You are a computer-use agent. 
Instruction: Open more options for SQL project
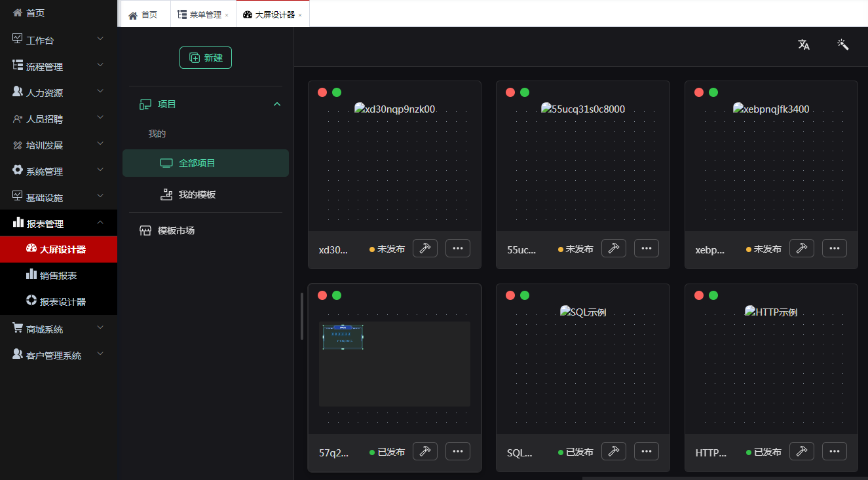[x=647, y=451]
